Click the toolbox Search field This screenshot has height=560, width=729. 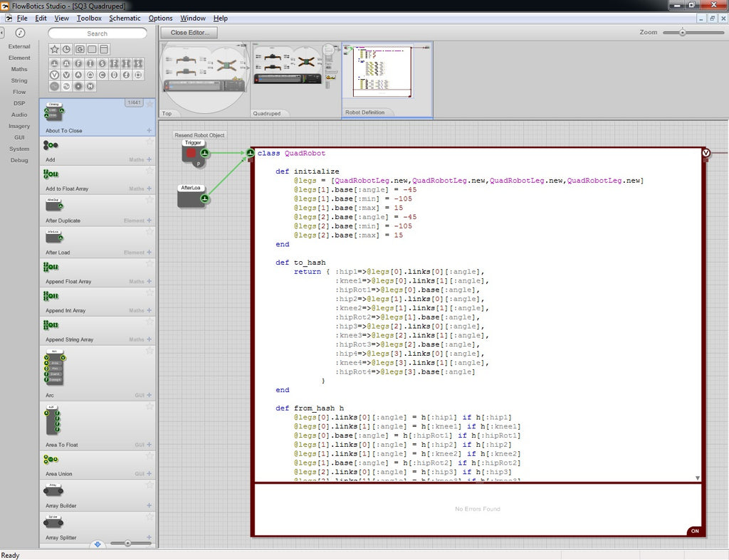pos(98,33)
